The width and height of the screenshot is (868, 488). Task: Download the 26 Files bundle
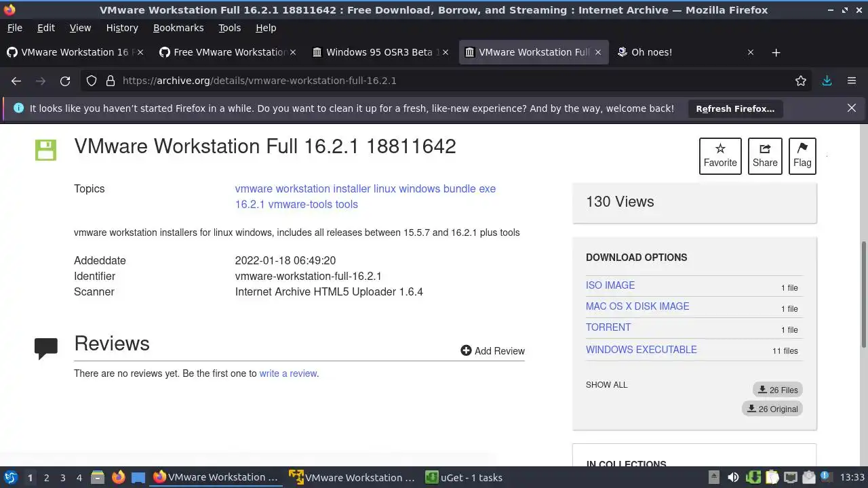point(778,390)
